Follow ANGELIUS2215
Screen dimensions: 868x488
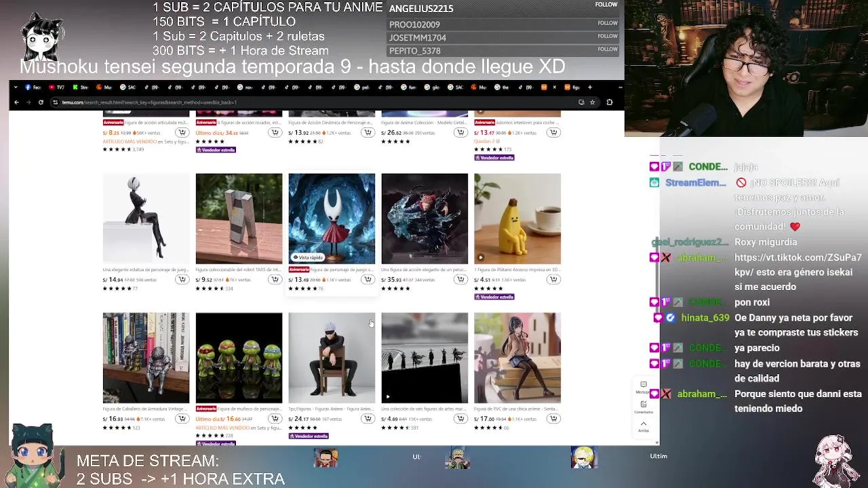coord(606,5)
